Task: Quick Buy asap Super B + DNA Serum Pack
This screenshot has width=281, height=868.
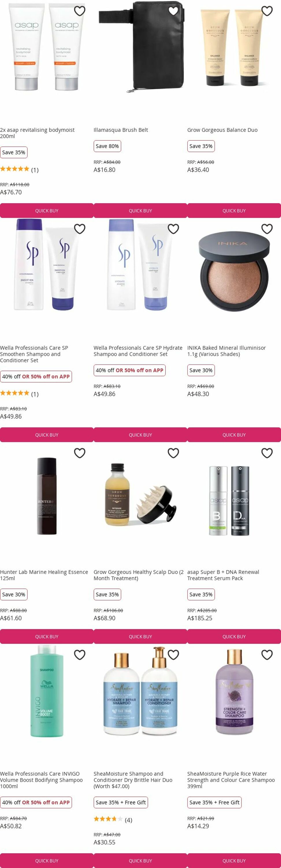Action: click(x=234, y=637)
